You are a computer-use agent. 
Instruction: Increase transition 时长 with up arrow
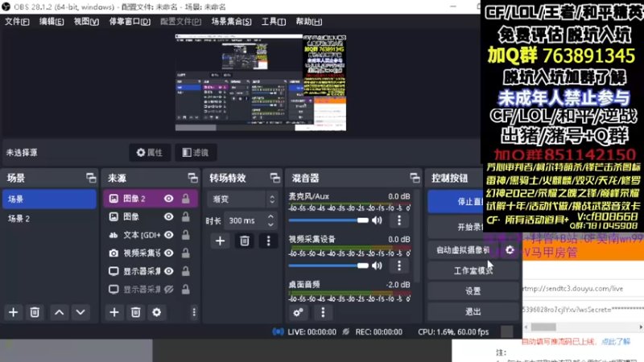(270, 216)
